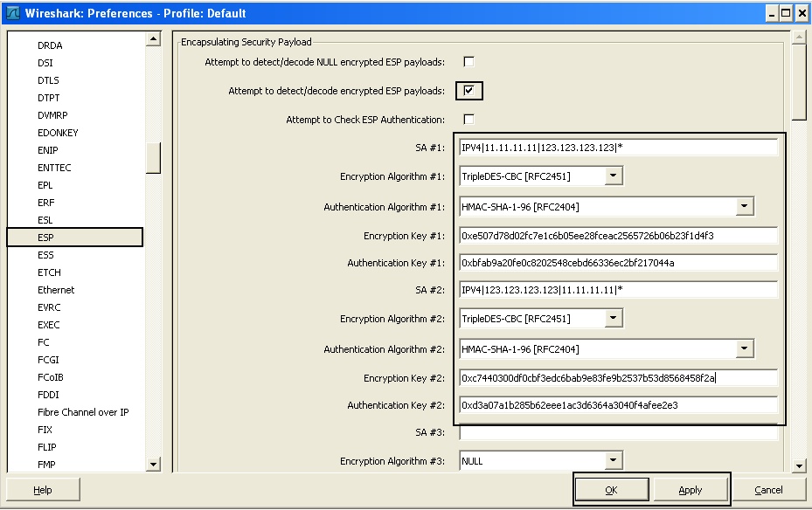
Task: Select EVRC protocol entry
Action: [49, 307]
